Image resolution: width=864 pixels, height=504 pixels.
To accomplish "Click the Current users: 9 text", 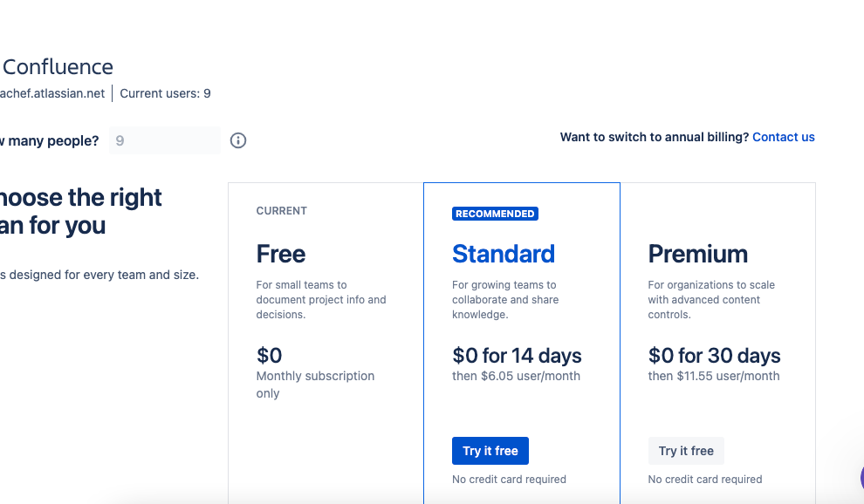I will (x=165, y=93).
